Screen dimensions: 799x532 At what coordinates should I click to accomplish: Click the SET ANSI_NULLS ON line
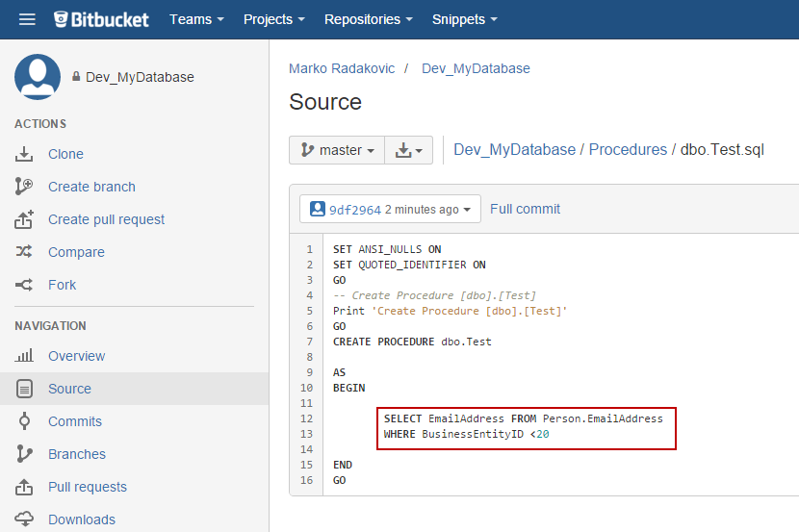point(387,249)
